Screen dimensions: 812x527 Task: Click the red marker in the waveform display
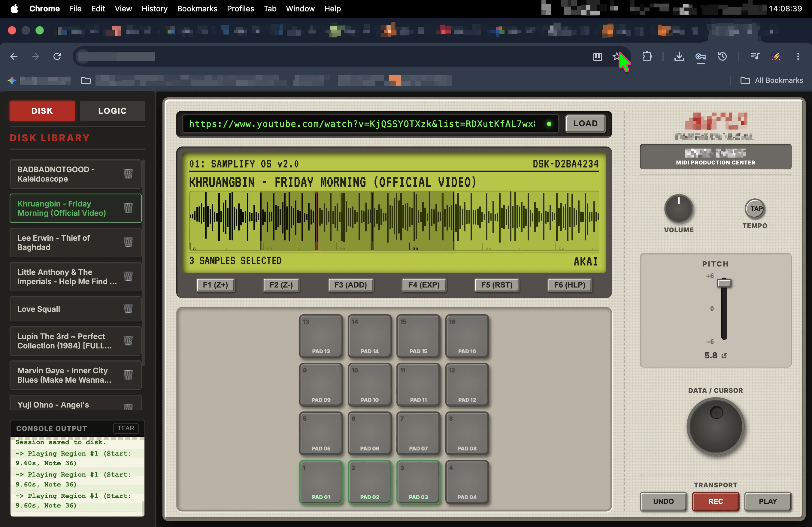(x=316, y=221)
